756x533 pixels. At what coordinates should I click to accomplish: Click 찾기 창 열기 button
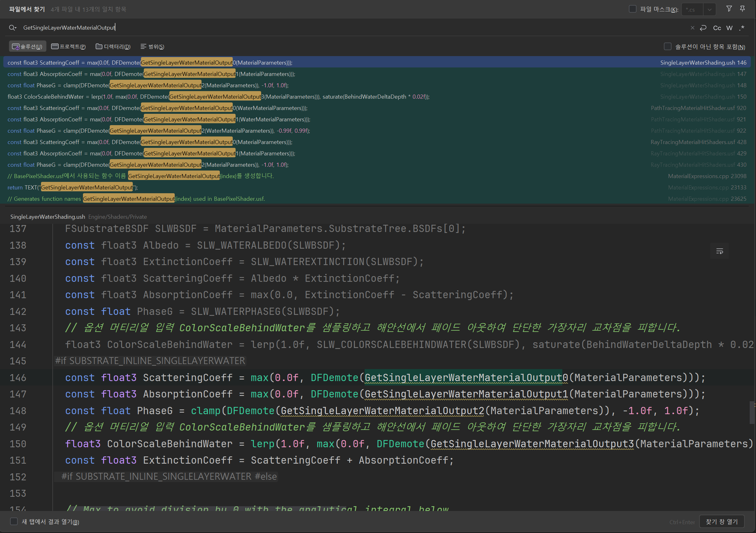pos(721,522)
